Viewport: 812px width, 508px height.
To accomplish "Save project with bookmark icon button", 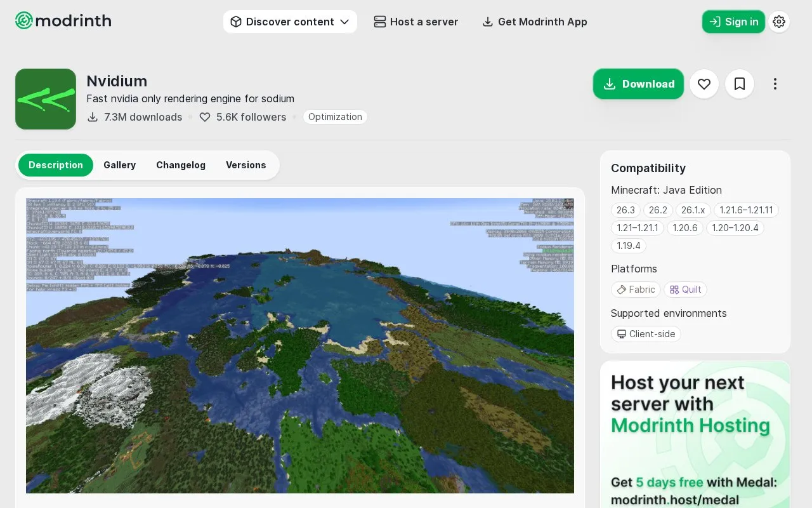I will (x=740, y=84).
